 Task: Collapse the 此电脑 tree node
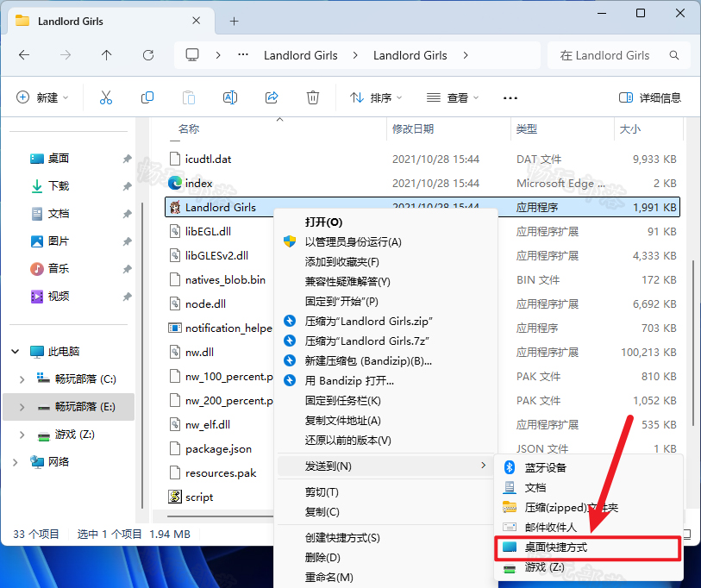[16, 352]
